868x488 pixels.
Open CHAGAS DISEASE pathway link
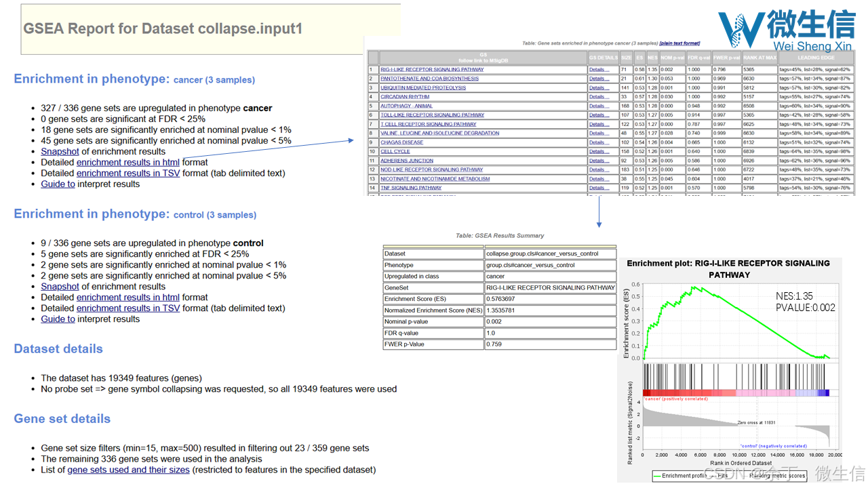point(401,142)
